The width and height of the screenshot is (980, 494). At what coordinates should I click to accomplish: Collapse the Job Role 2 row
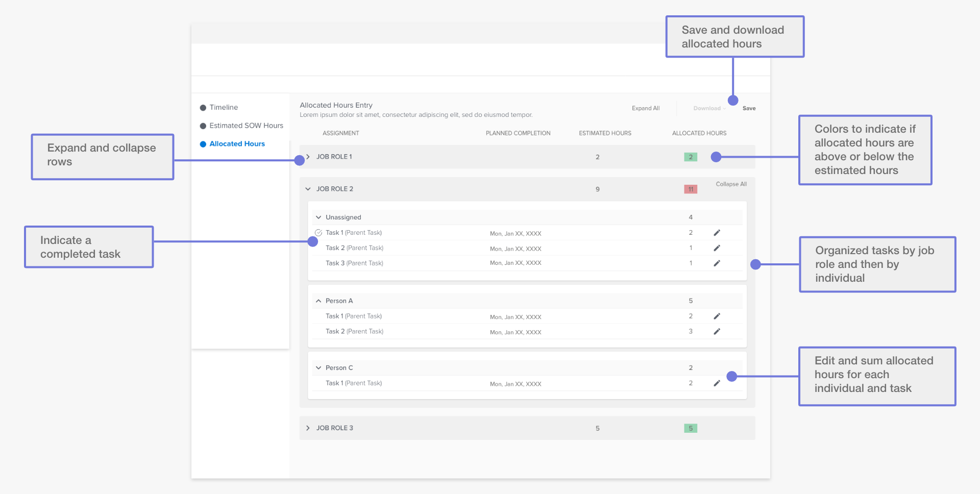click(308, 189)
